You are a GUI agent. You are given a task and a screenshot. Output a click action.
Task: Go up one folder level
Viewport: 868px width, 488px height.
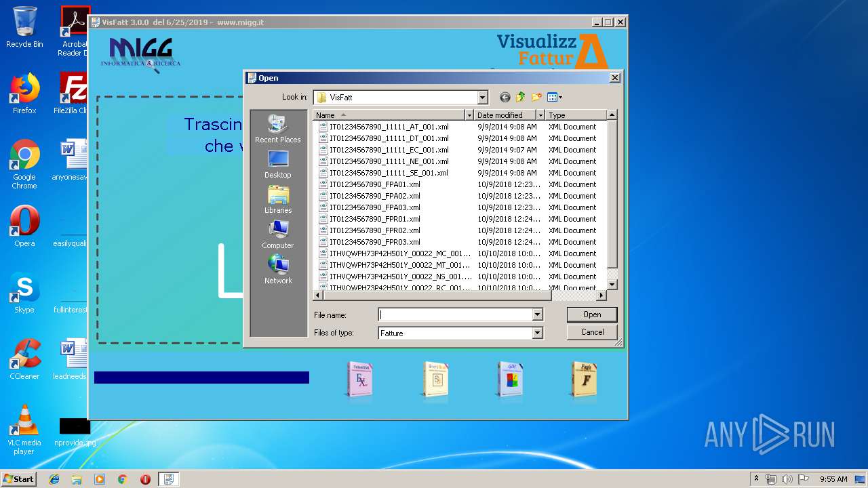(x=521, y=98)
